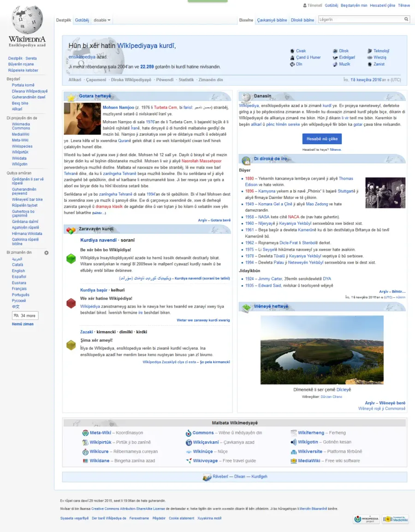Click the Wîkîgotin logo icon

pos(294,442)
